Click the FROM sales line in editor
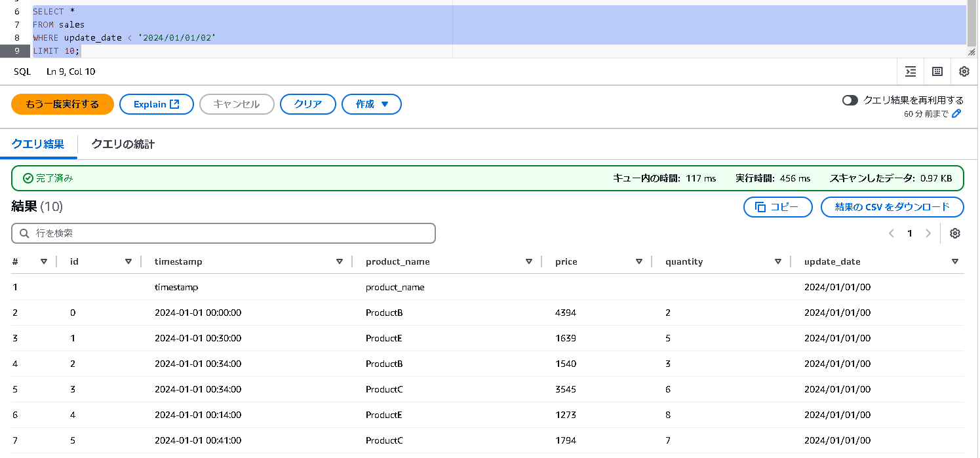This screenshot has width=980, height=458. (59, 25)
